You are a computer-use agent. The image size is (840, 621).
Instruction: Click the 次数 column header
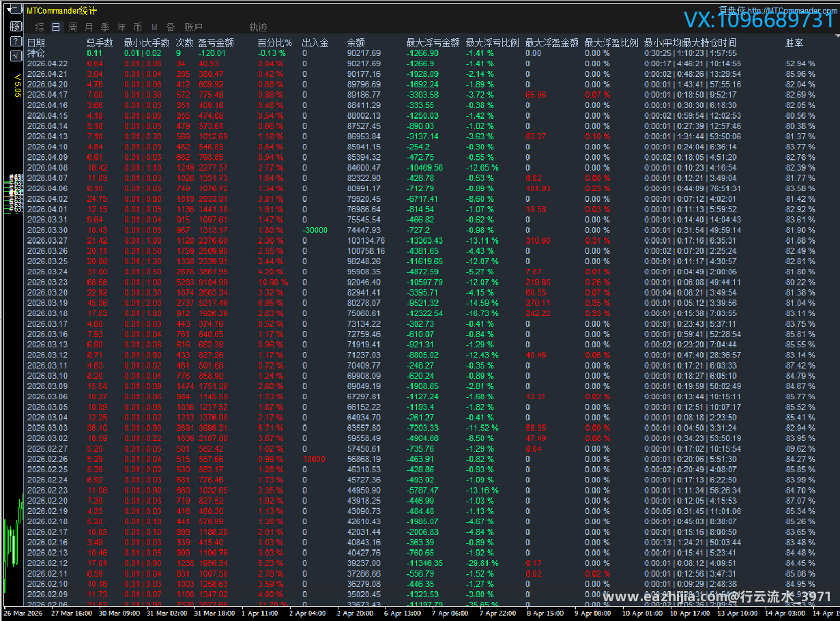[x=185, y=42]
